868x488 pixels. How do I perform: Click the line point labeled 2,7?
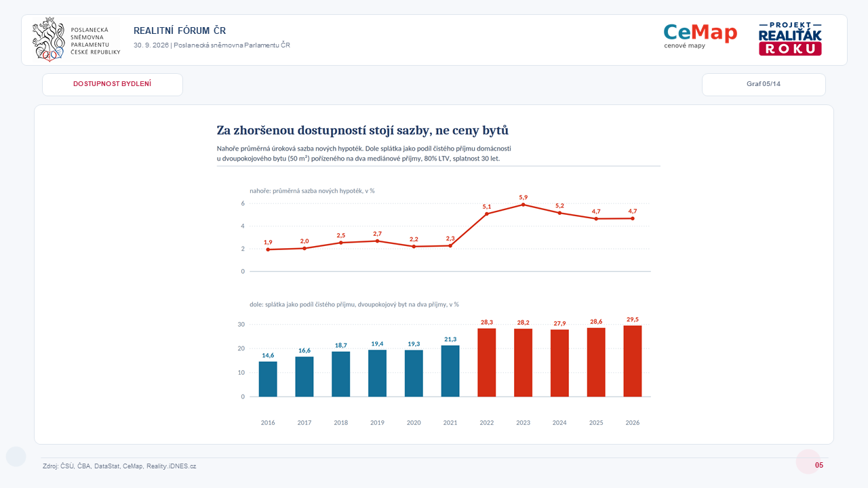coord(377,241)
